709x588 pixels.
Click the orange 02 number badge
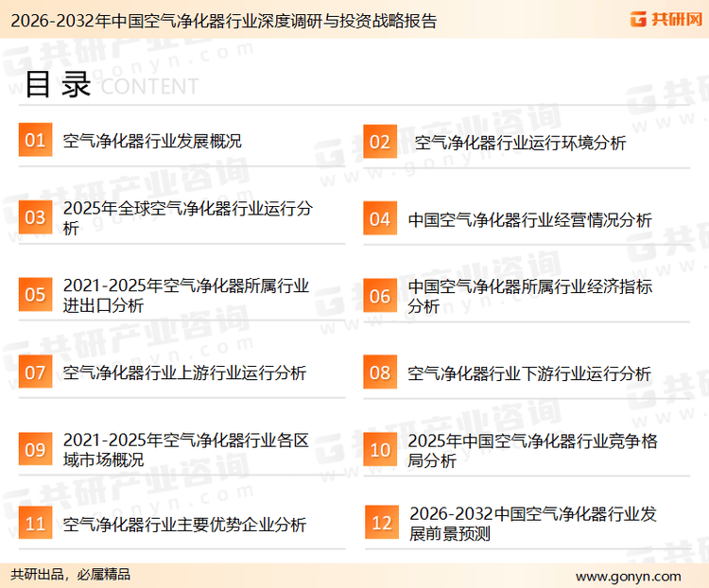(379, 142)
